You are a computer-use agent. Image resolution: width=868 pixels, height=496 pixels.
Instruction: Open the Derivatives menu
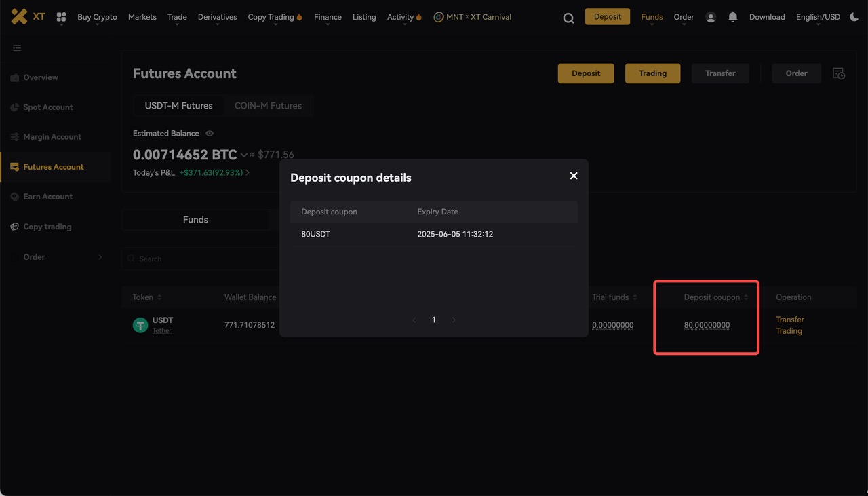coord(217,17)
